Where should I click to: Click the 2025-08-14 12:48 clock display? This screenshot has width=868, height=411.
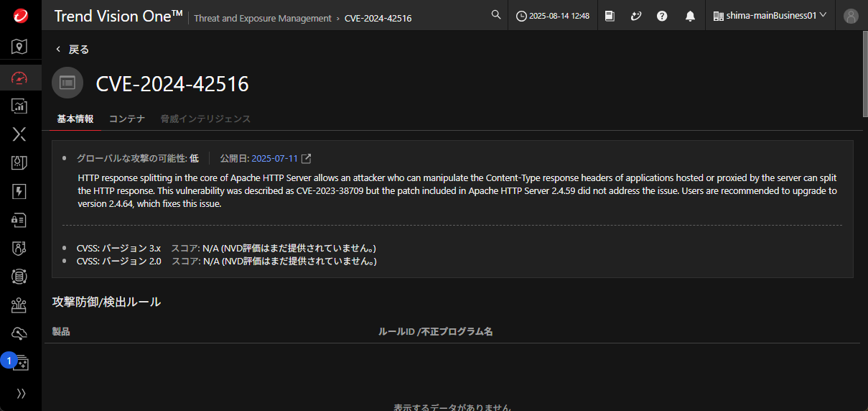coord(553,15)
